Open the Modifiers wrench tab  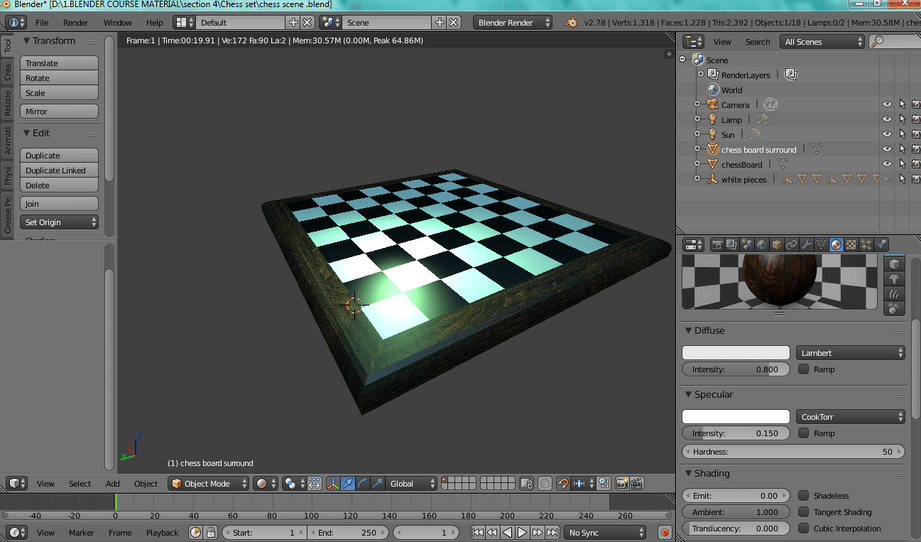pos(806,244)
